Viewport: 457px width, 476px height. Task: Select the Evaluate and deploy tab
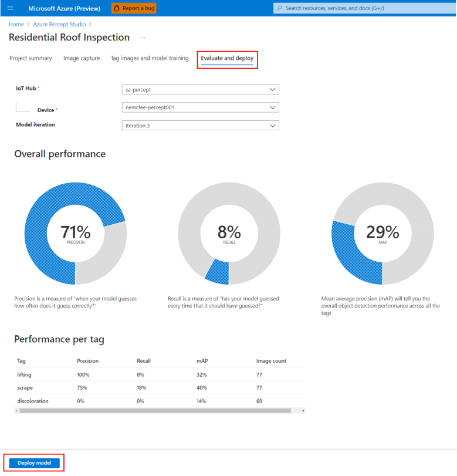pos(227,58)
